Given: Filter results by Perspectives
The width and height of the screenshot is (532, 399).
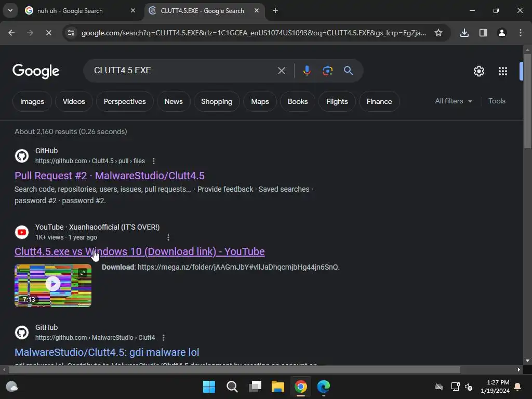Looking at the screenshot, I should pos(125,101).
